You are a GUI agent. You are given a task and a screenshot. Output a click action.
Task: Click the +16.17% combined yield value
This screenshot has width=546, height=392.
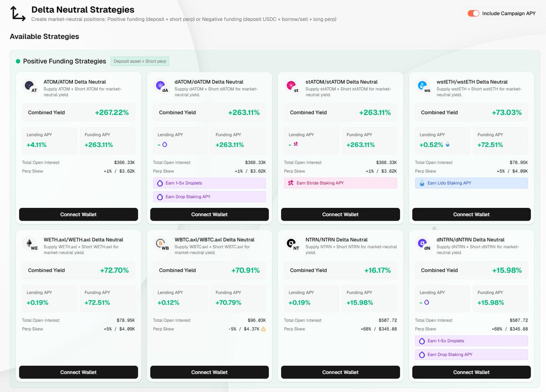[x=378, y=270]
